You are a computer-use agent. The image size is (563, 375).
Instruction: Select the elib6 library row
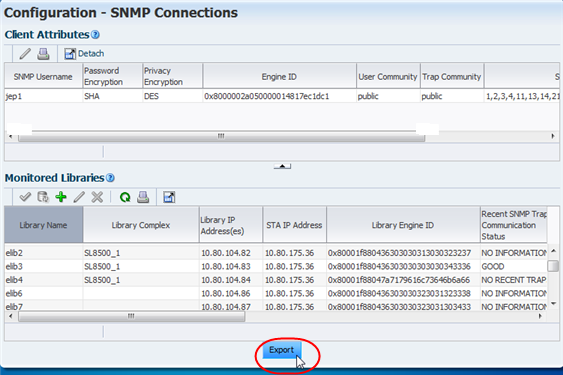coord(276,293)
